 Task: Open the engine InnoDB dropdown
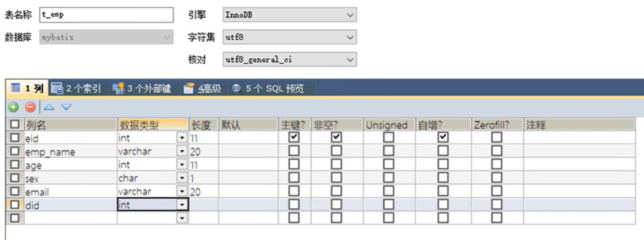click(x=289, y=15)
